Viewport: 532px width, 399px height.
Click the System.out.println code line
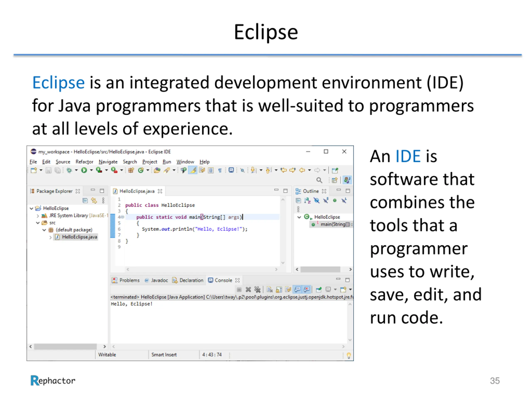tap(195, 229)
